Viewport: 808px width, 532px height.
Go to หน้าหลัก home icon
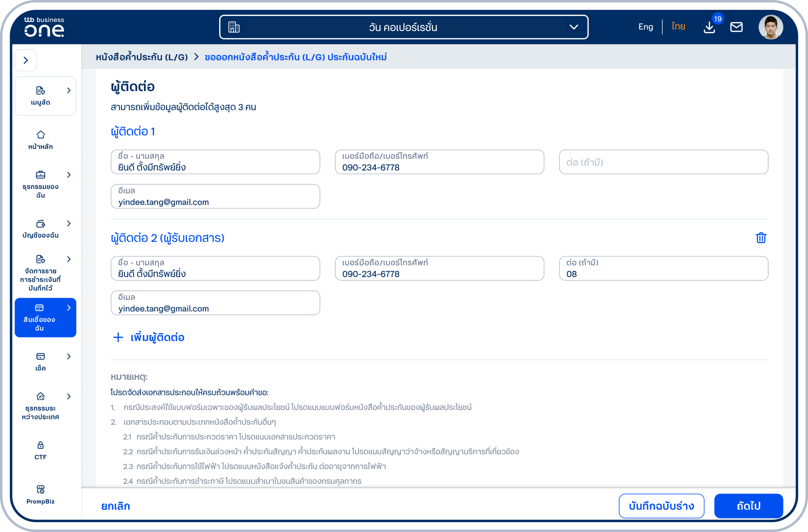40,140
